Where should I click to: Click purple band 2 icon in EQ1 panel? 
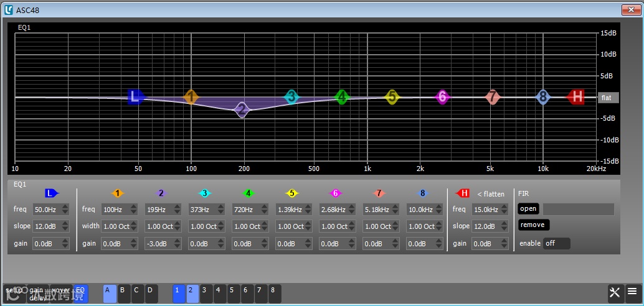click(x=161, y=193)
